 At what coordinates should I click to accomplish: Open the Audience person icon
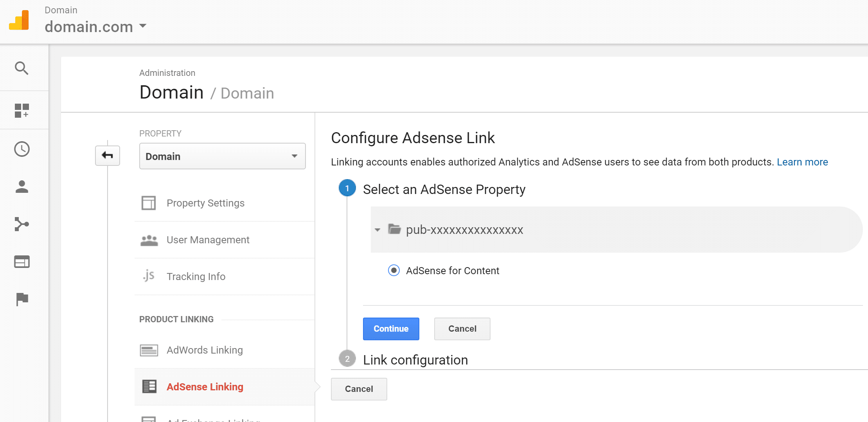coord(22,187)
